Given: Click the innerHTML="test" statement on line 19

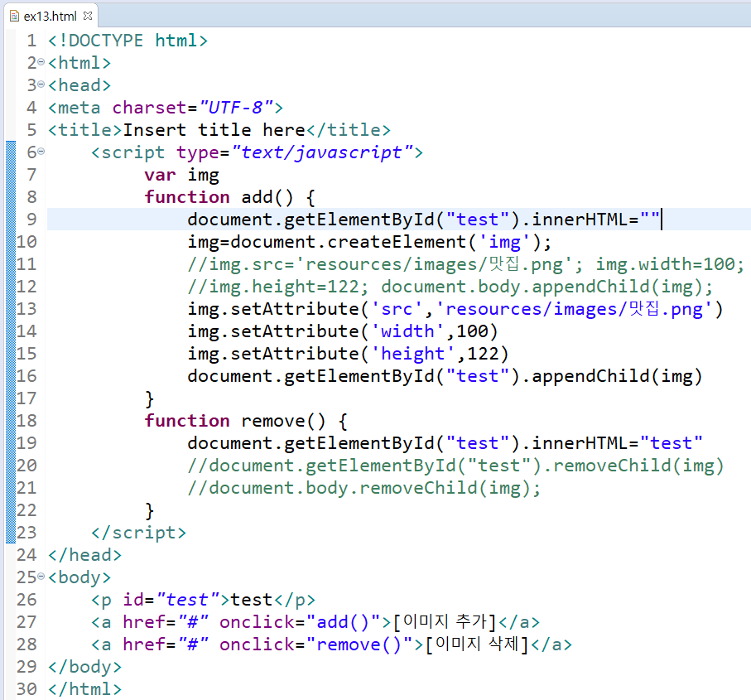Looking at the screenshot, I should [445, 443].
